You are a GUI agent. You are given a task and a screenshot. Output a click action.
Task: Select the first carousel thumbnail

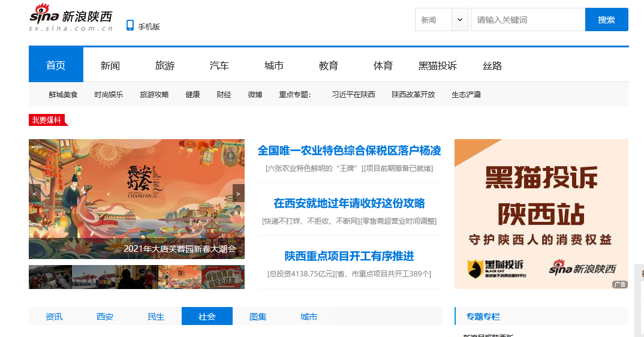coord(50,277)
